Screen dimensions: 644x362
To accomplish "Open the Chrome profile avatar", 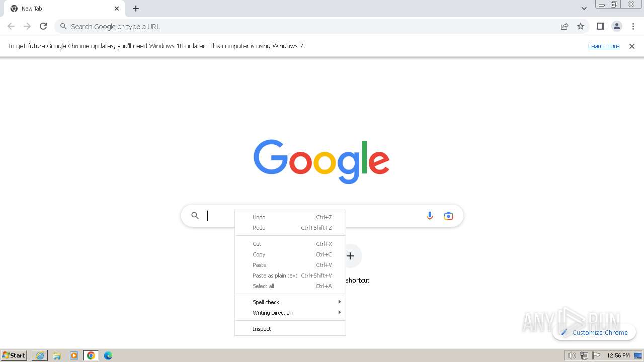I will click(x=617, y=26).
